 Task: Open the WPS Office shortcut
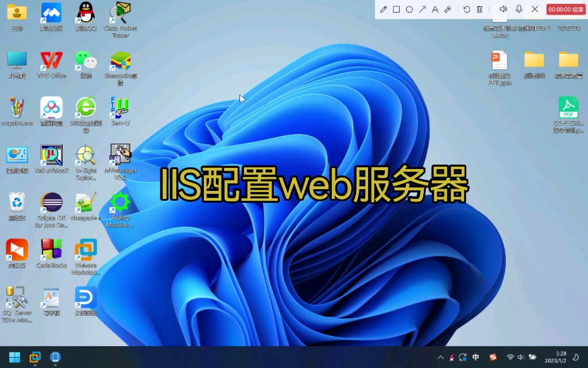[x=51, y=64]
